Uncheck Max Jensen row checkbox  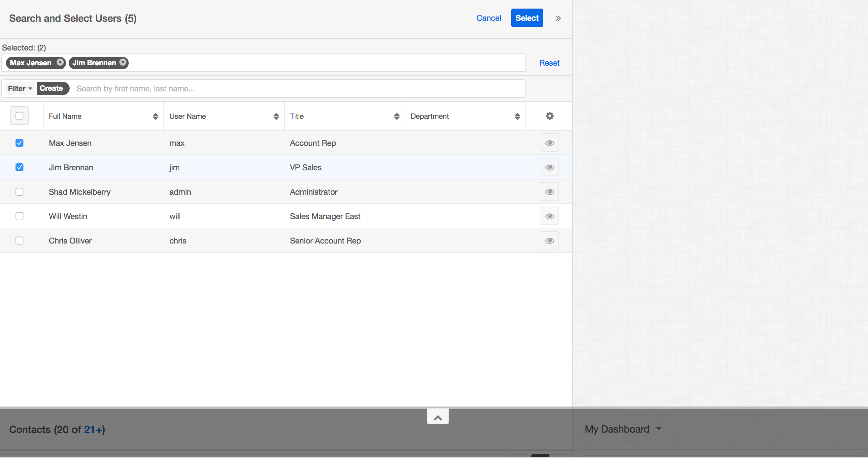pyautogui.click(x=19, y=143)
